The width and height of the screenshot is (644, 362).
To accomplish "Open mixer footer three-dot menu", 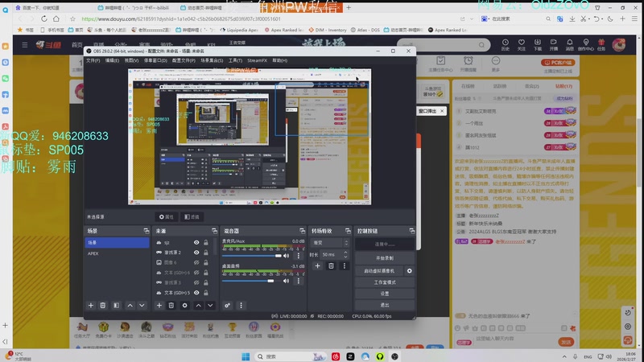I will coord(241,306).
